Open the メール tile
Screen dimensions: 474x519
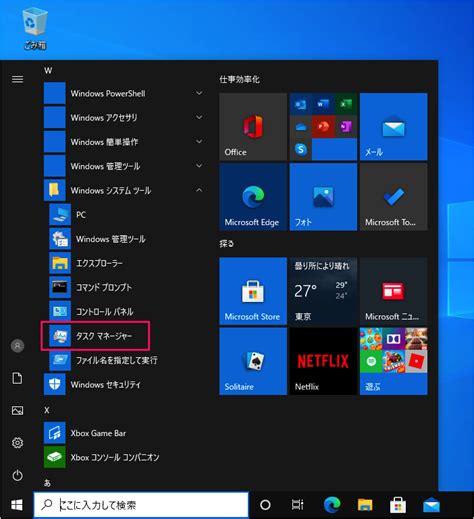click(394, 127)
